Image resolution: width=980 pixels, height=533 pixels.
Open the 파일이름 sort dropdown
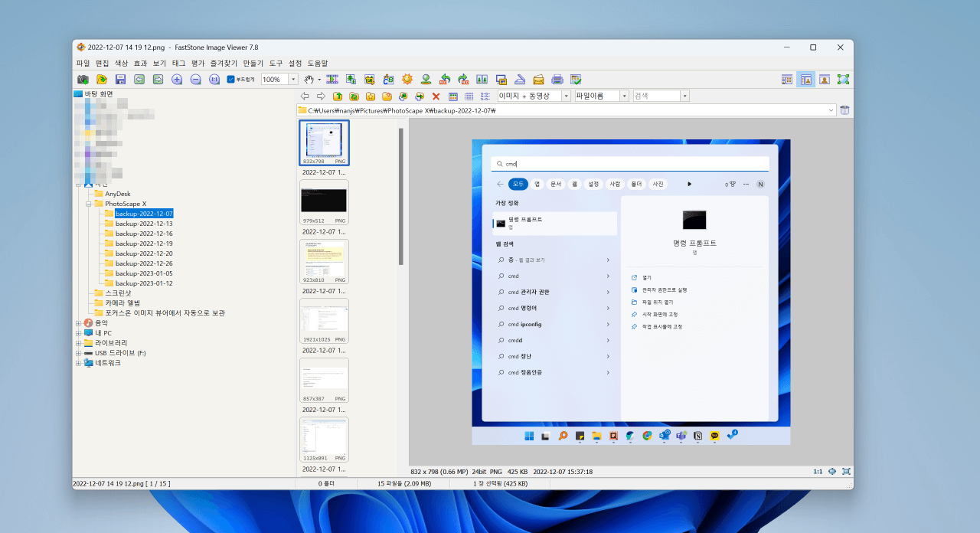(625, 96)
